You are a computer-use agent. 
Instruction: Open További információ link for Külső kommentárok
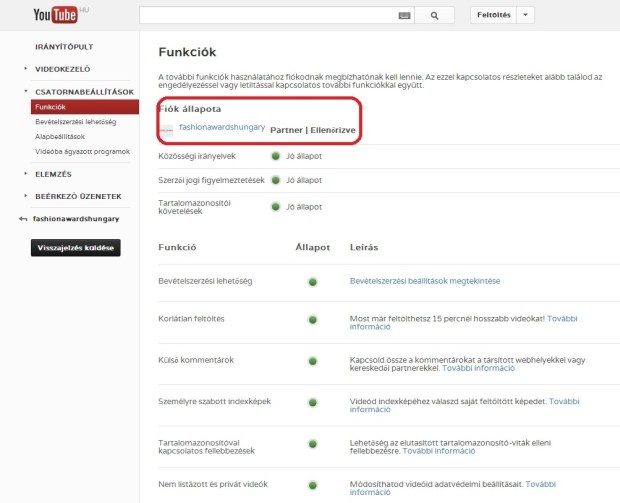(x=478, y=368)
